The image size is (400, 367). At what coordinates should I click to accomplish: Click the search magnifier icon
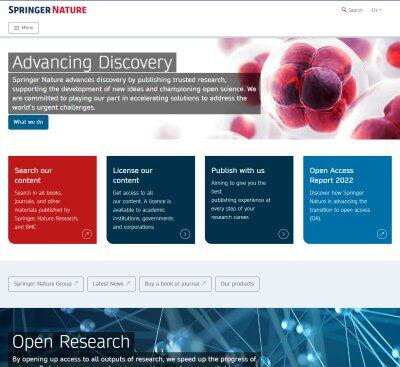344,10
